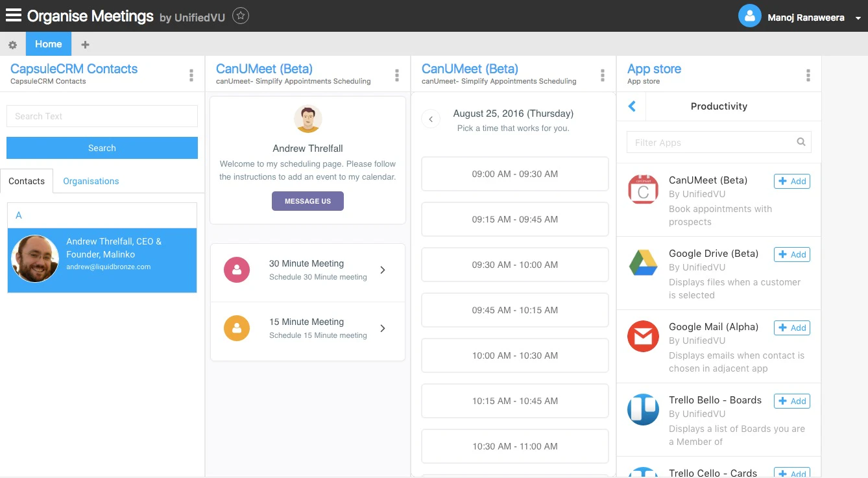Screen dimensions: 868x478
Task: Open App store panel options menu
Action: pos(808,76)
